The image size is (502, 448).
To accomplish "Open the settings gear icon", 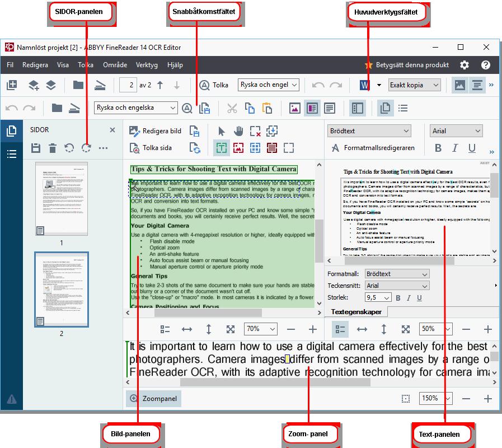I will click(x=464, y=65).
